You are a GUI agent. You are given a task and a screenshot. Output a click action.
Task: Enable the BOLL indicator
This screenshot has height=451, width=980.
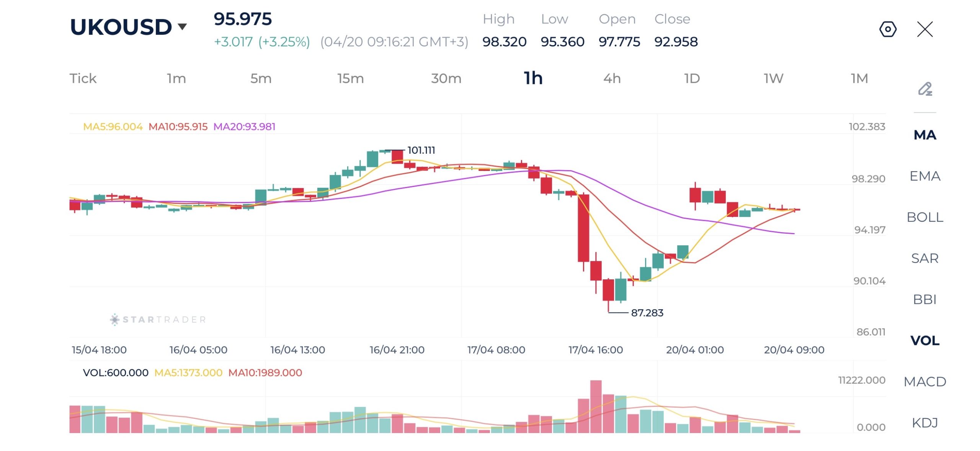pos(925,217)
